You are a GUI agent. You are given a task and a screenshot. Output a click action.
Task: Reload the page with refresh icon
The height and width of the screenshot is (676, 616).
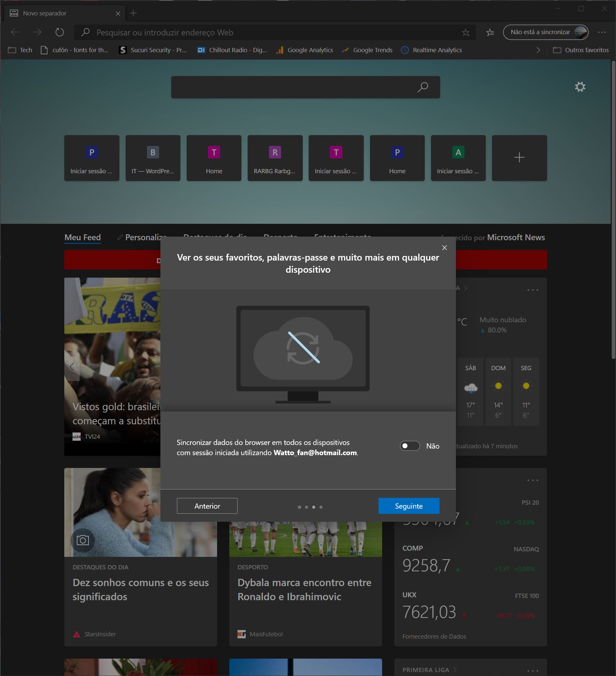pos(60,32)
